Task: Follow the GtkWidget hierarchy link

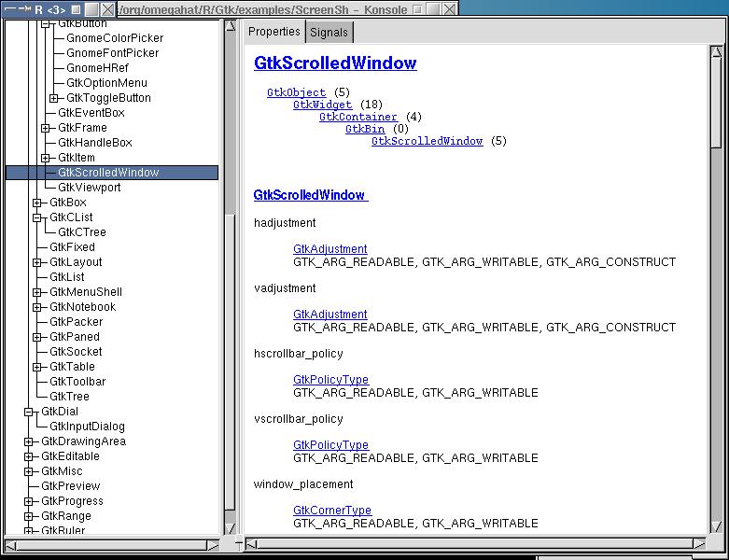Action: pos(322,105)
